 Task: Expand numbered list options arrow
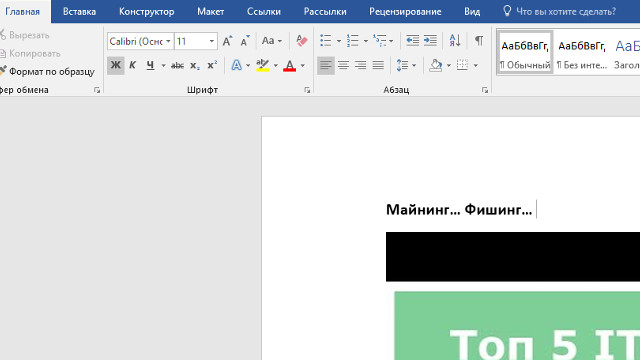pyautogui.click(x=366, y=41)
